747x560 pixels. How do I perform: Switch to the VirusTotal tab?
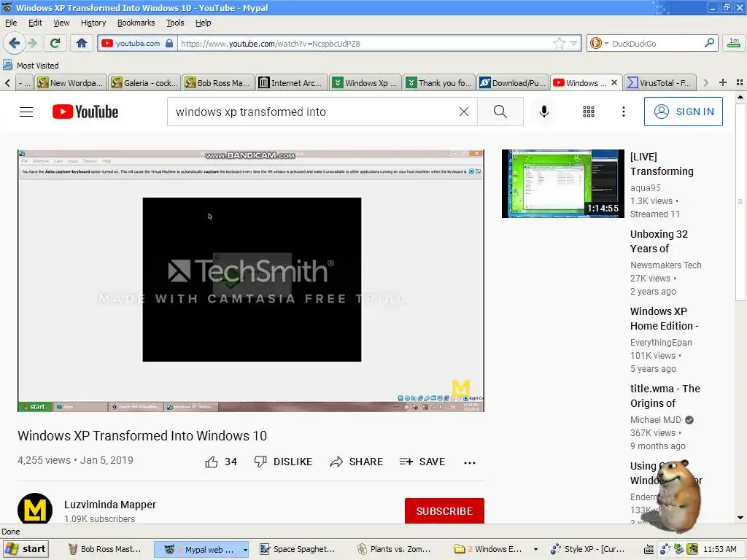(x=660, y=83)
